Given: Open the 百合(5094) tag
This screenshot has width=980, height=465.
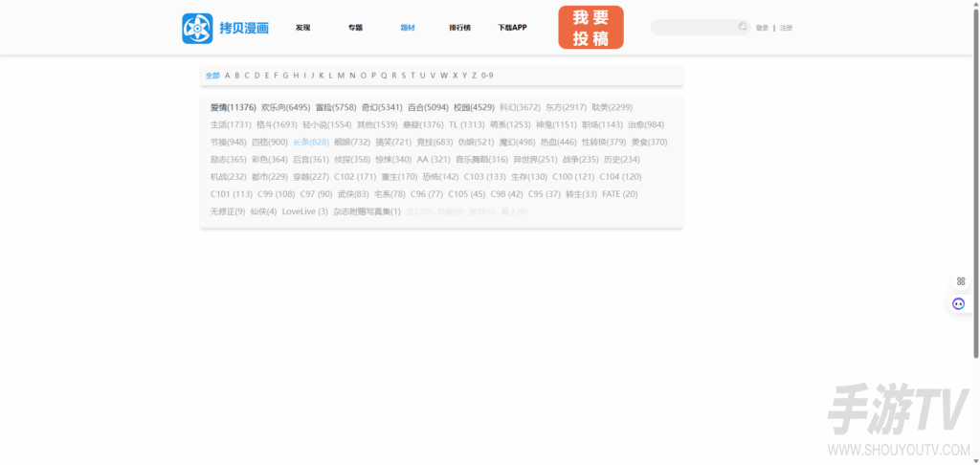Looking at the screenshot, I should tap(428, 107).
